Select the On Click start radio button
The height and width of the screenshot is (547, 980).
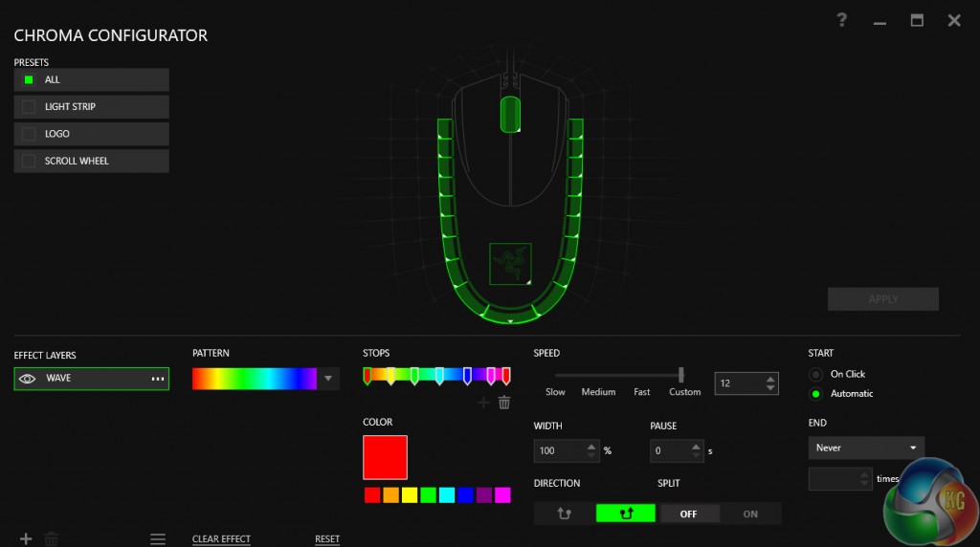(815, 375)
